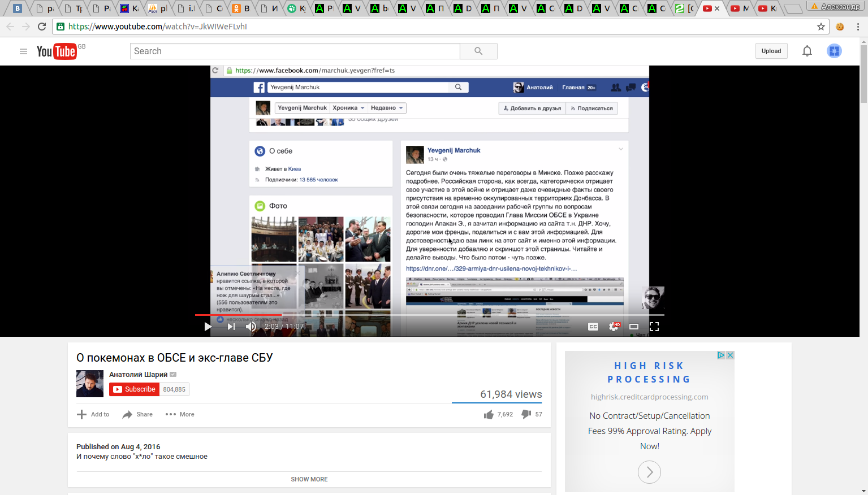This screenshot has width=868, height=495.
Task: Like the video with thumbs up
Action: [x=489, y=414]
